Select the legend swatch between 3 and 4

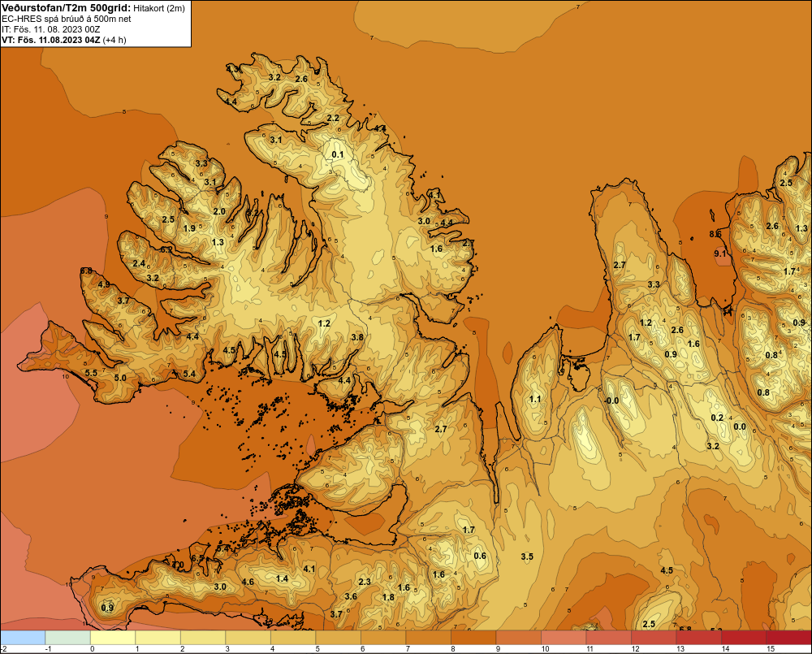click(x=248, y=637)
